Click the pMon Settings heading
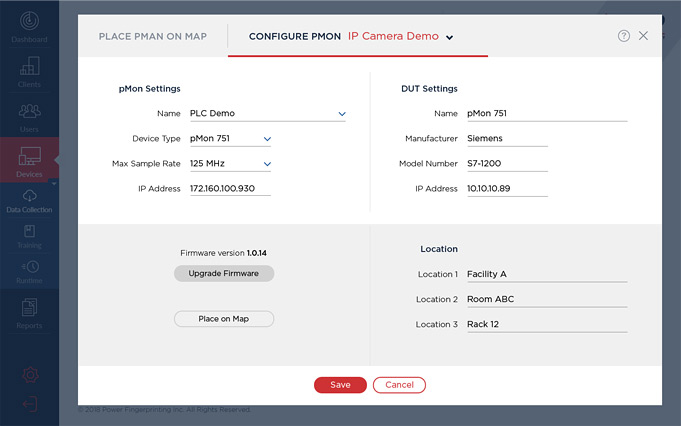The image size is (681, 426). click(149, 89)
